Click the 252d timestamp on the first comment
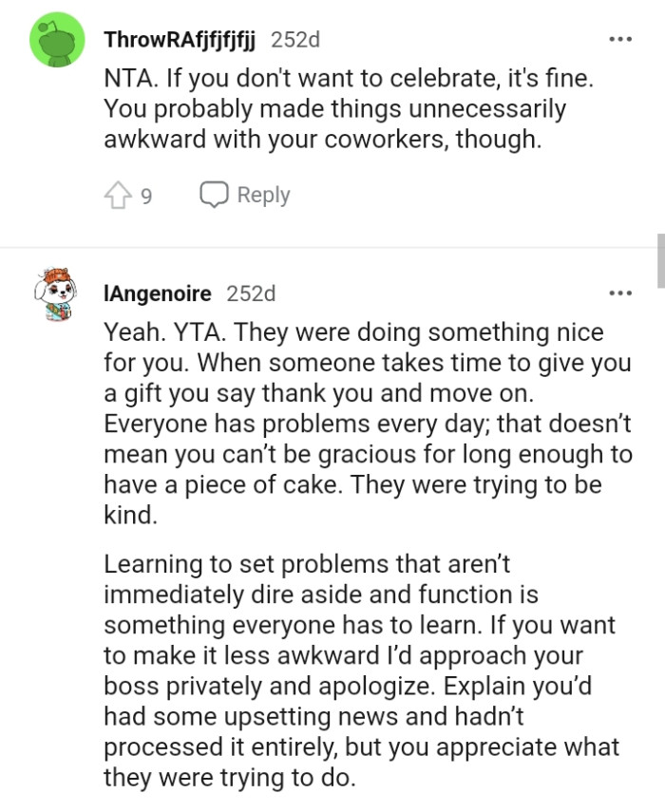Viewport: 665px width, 812px height. (296, 40)
